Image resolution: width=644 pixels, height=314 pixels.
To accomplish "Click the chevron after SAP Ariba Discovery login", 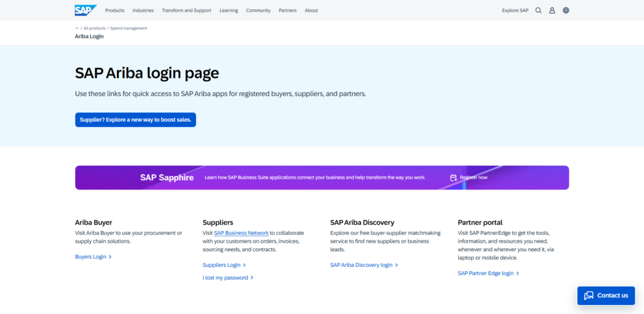I will [x=396, y=265].
